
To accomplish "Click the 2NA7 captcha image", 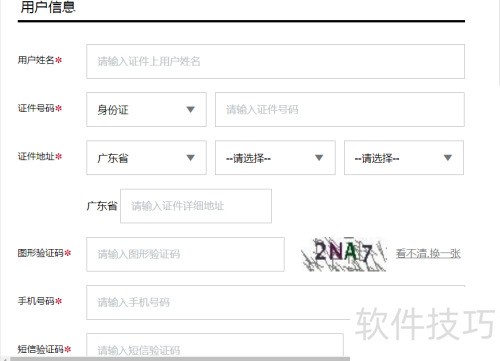I will 343,254.
